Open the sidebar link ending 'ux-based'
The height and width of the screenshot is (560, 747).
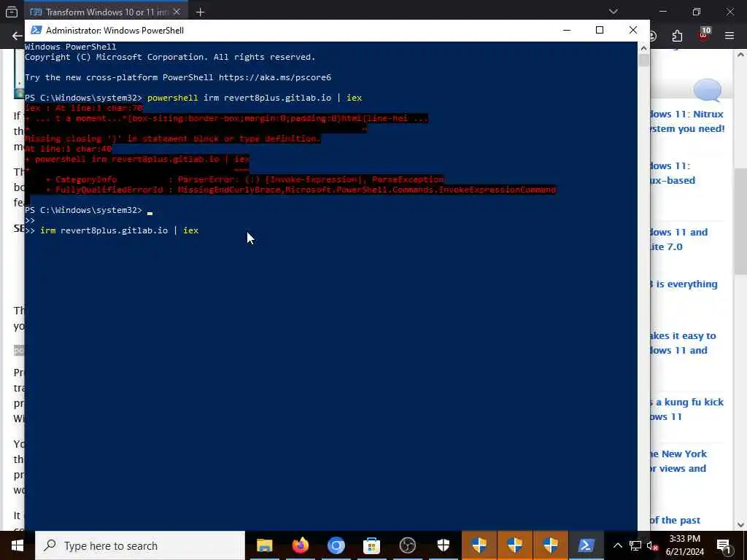click(x=672, y=173)
